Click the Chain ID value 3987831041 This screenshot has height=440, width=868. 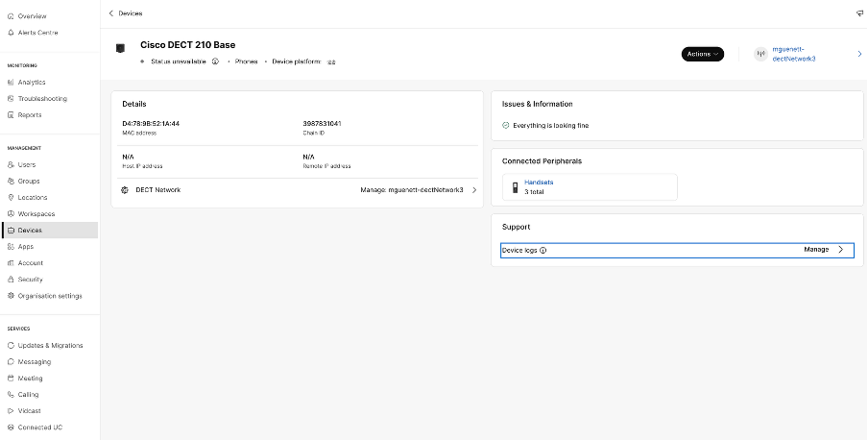tap(323, 124)
